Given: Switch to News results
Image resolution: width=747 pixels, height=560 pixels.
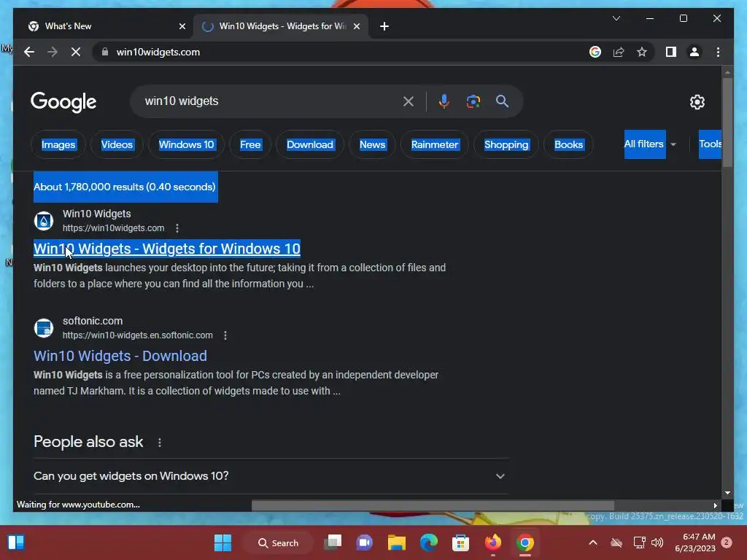Looking at the screenshot, I should tap(372, 144).
